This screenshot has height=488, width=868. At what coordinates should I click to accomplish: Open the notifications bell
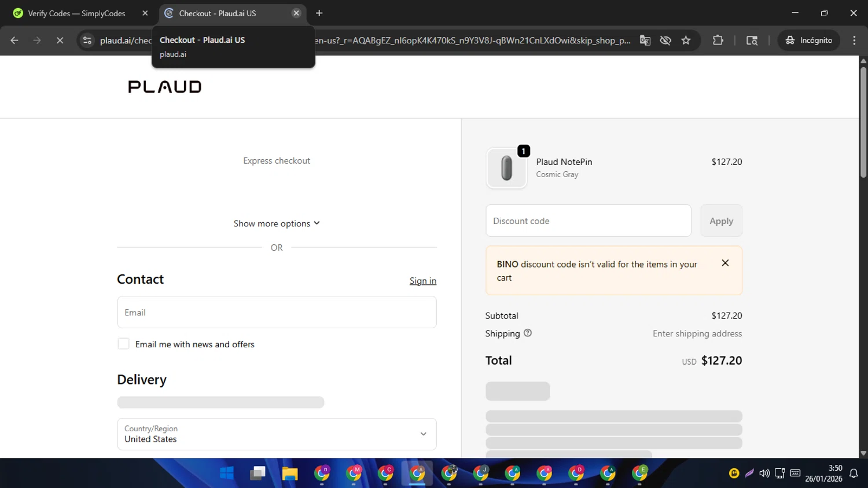854,474
